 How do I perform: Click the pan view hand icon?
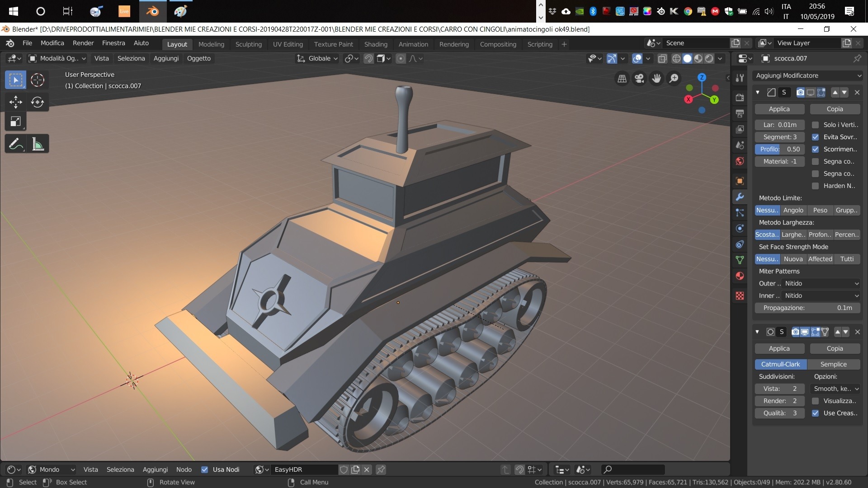[656, 79]
